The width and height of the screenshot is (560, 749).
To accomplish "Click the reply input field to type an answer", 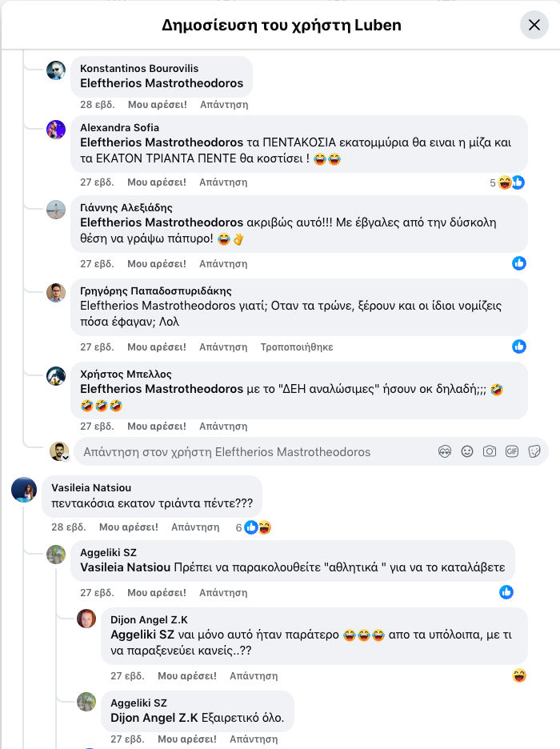I will [x=240, y=451].
